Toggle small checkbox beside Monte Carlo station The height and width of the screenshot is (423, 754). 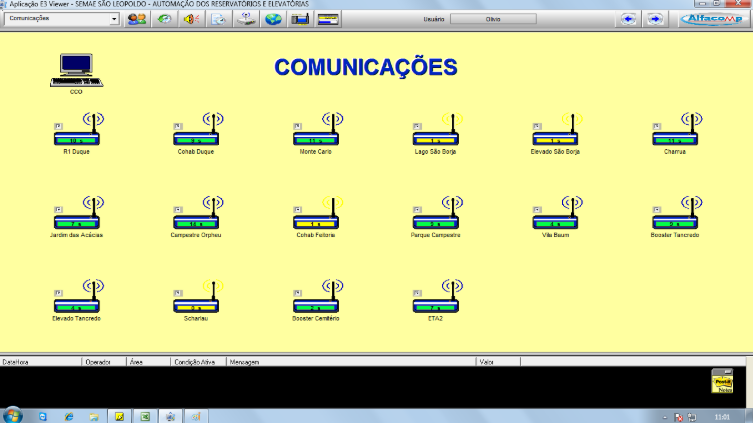[x=298, y=125]
